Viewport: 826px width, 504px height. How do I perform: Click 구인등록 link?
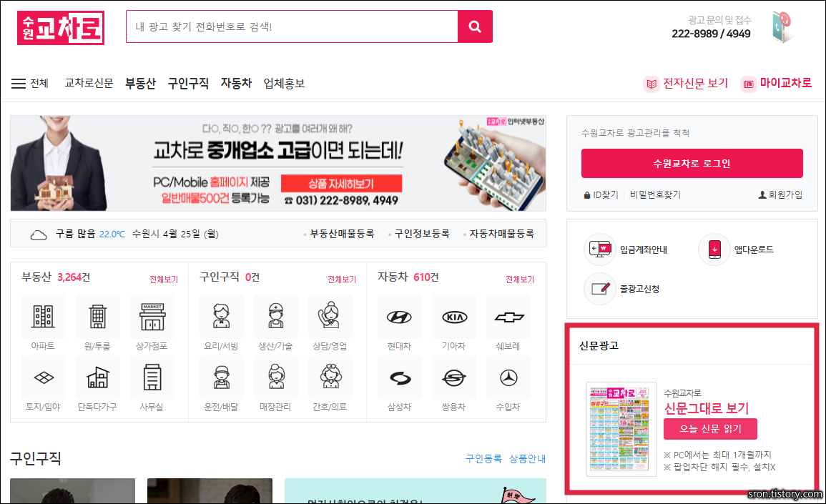[483, 459]
